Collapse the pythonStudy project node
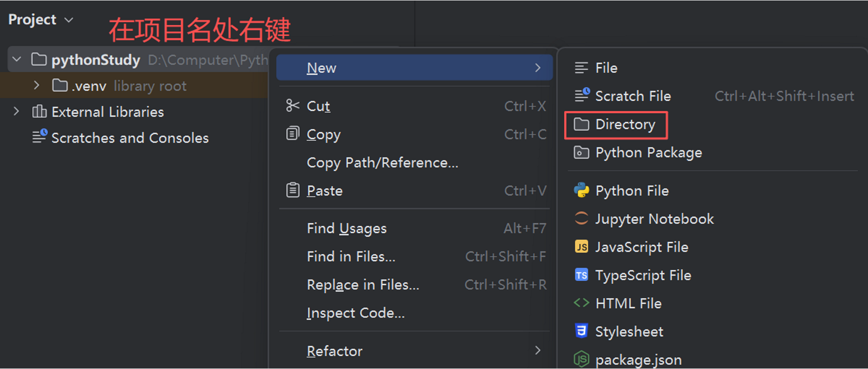The height and width of the screenshot is (369, 868). pyautogui.click(x=17, y=59)
